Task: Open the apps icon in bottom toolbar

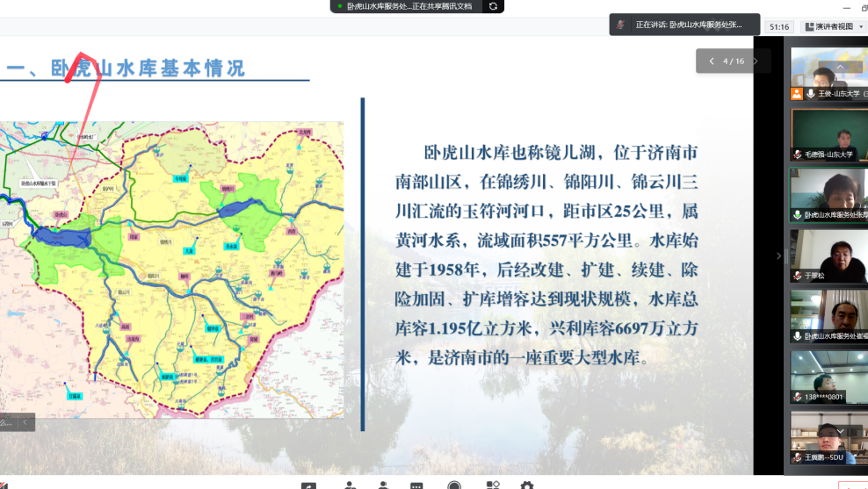Action: [x=492, y=485]
